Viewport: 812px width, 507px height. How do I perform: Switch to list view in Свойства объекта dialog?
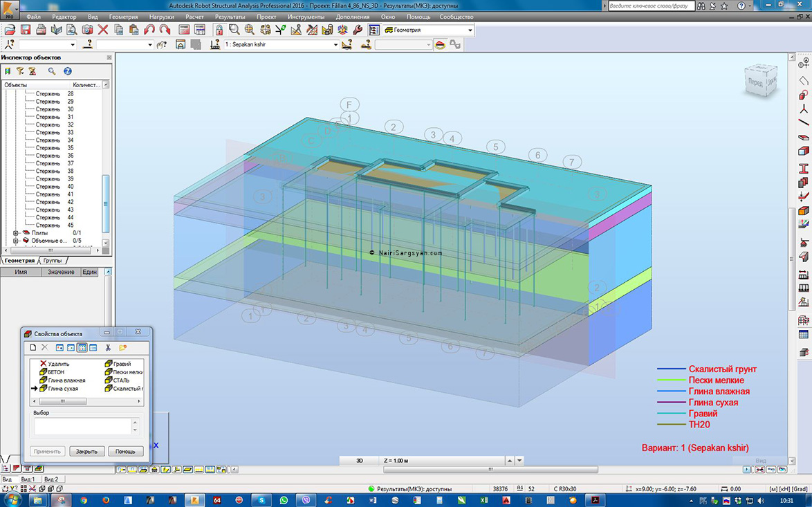coord(82,347)
